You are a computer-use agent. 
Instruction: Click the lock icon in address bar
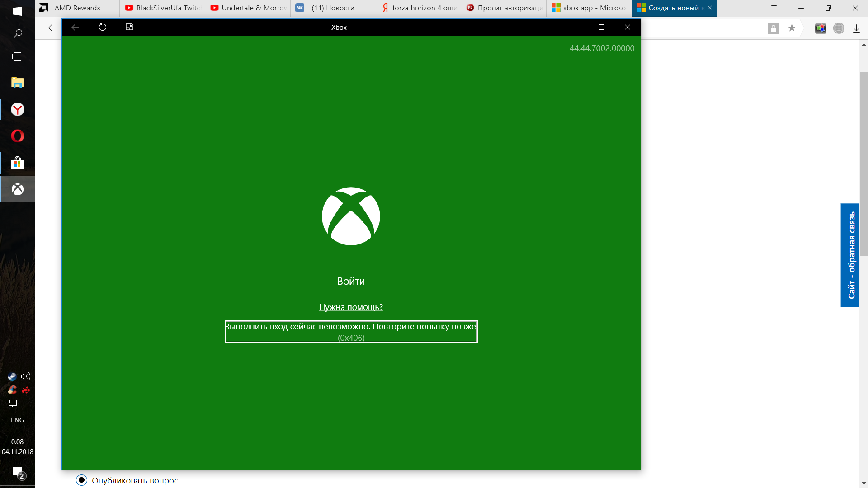pyautogui.click(x=773, y=28)
